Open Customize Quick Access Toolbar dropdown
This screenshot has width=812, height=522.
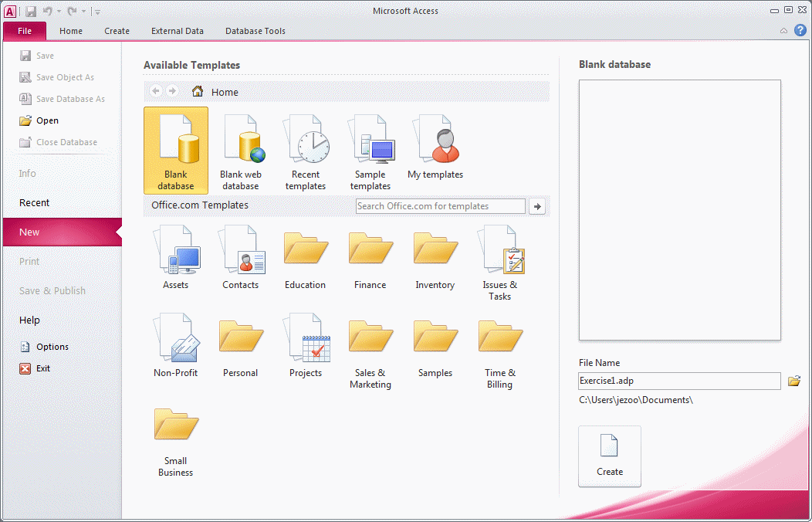point(97,12)
